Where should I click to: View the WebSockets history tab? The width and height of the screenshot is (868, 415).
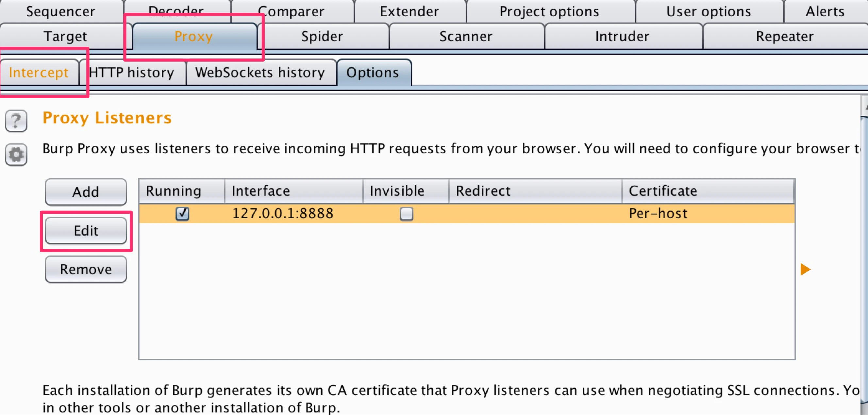(x=260, y=72)
